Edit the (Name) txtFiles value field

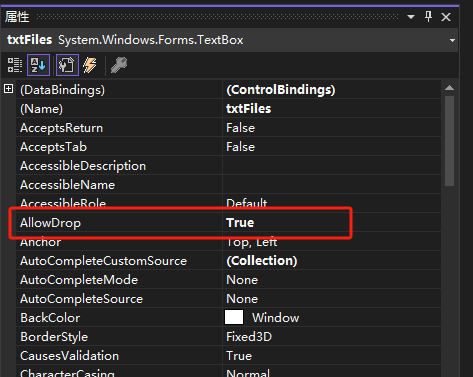pos(332,109)
